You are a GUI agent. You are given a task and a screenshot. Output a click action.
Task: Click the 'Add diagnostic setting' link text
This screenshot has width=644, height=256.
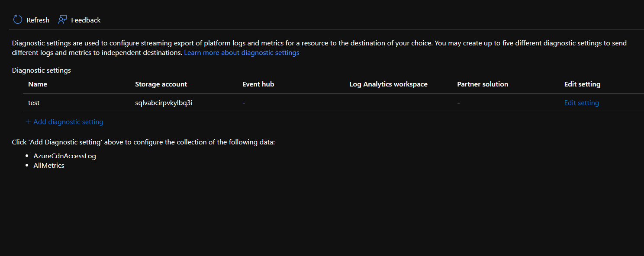coord(68,122)
